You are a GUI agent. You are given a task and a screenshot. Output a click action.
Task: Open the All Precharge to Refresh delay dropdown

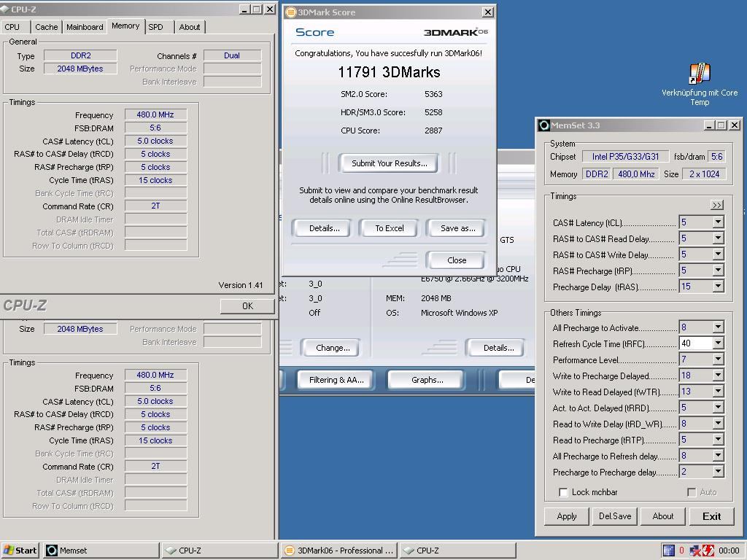[x=718, y=456]
